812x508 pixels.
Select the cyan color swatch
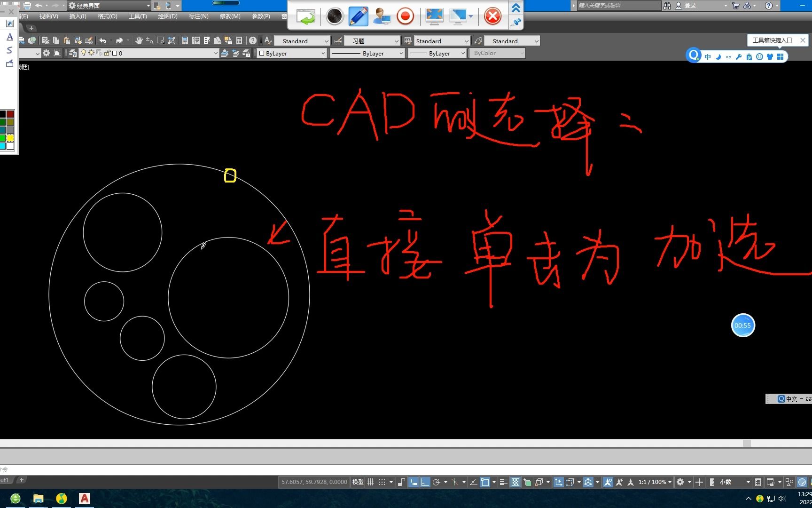pyautogui.click(x=2, y=146)
